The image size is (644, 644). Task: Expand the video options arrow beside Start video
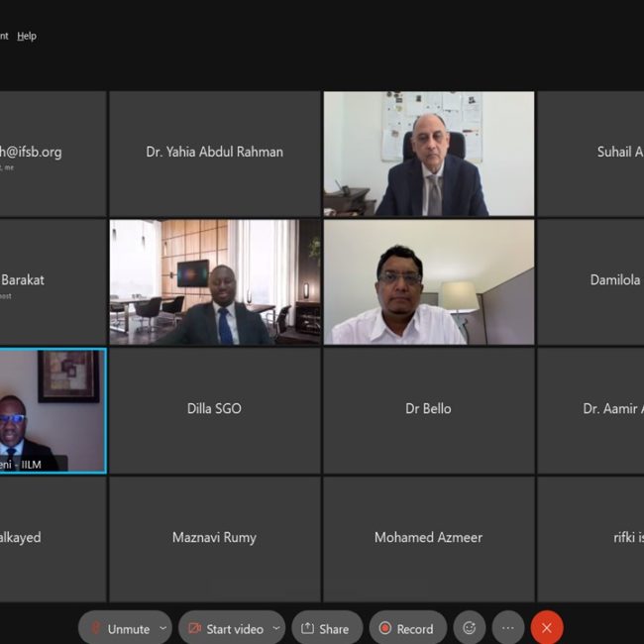point(276,628)
